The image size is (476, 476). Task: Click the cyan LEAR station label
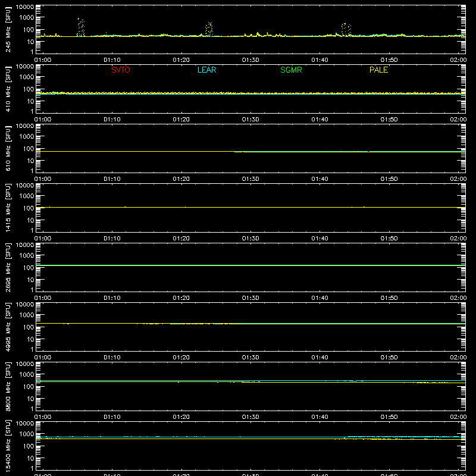pyautogui.click(x=206, y=70)
